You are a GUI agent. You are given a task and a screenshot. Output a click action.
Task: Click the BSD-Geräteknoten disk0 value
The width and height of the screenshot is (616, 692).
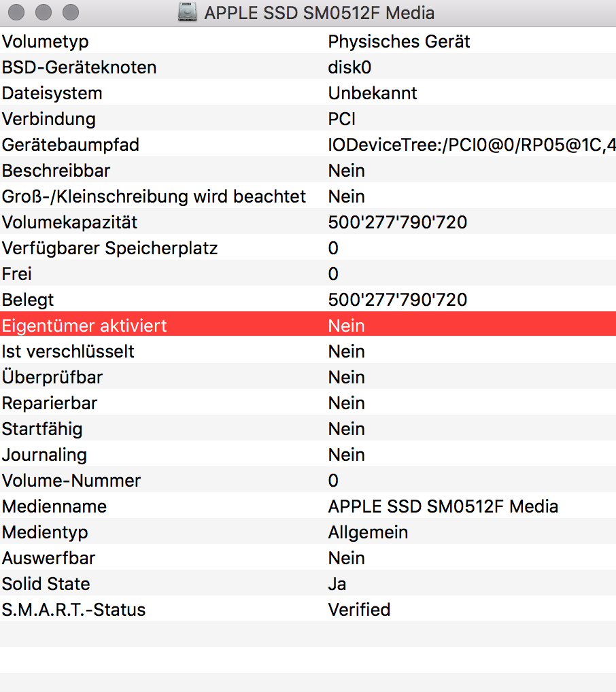click(349, 67)
